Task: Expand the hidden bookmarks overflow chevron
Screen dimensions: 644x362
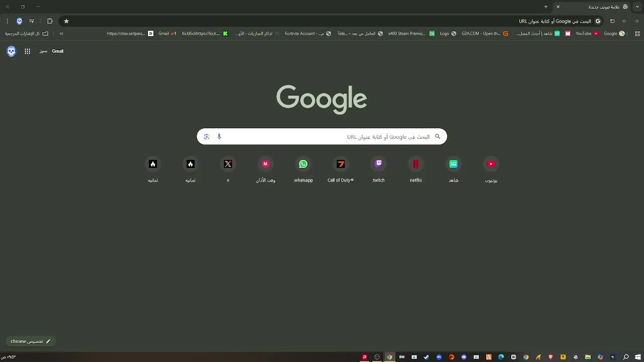Action: [x=61, y=34]
